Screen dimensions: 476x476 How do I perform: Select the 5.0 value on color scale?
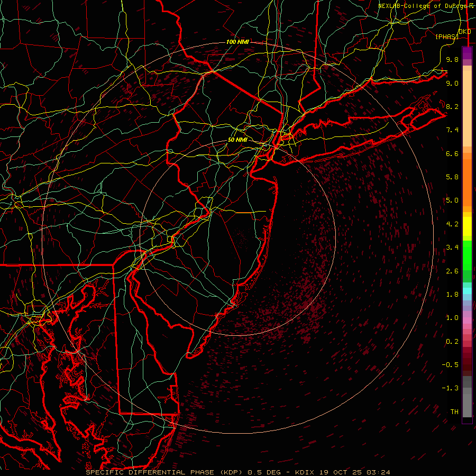coord(452,200)
